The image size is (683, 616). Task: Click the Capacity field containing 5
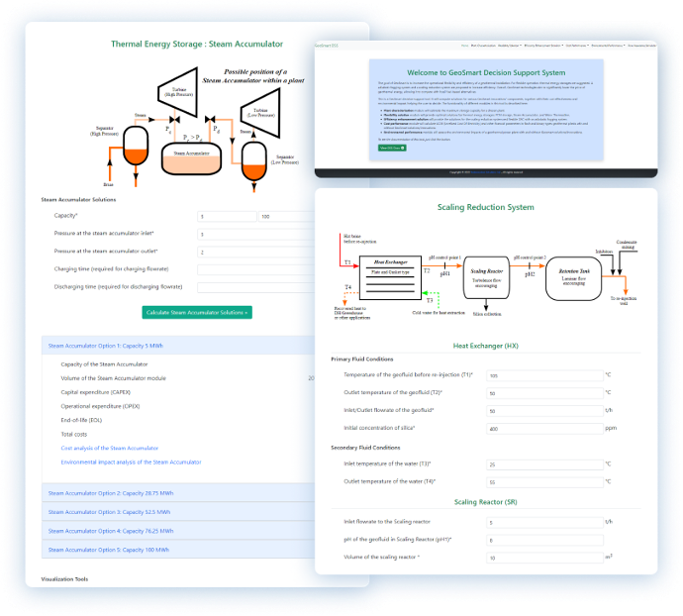pyautogui.click(x=227, y=216)
